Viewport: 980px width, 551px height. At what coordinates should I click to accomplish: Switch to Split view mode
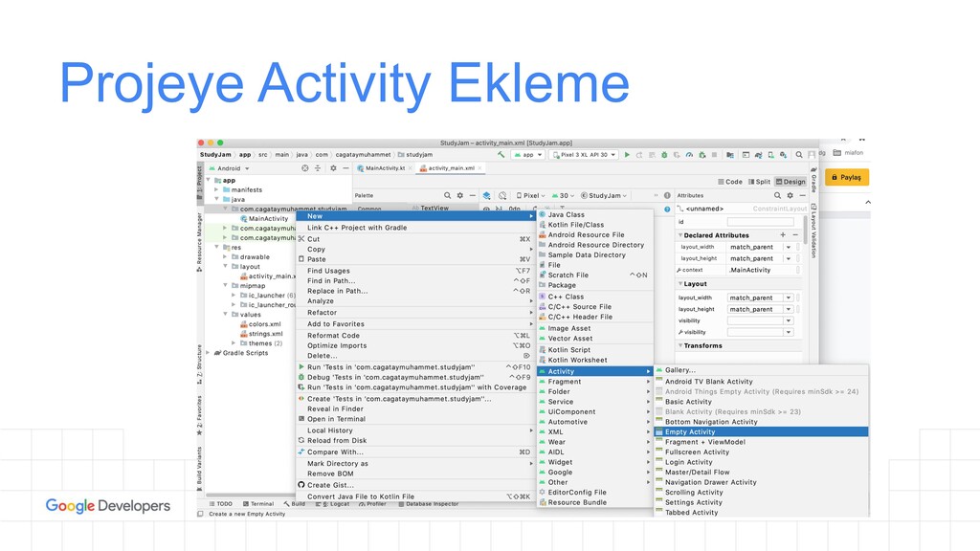tap(759, 182)
